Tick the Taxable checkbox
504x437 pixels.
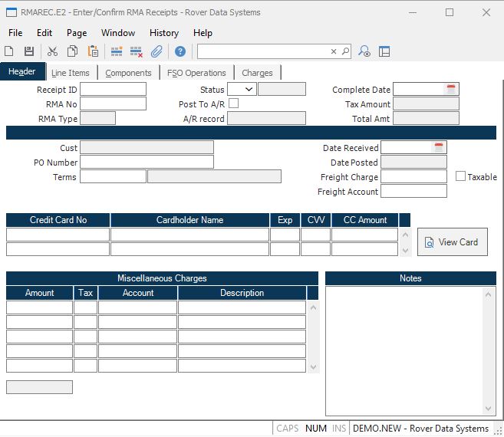(x=460, y=176)
